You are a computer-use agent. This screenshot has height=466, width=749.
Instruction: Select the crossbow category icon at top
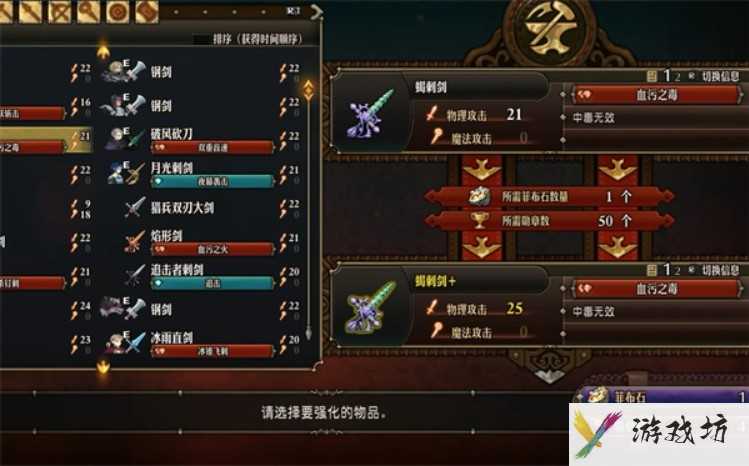point(59,11)
